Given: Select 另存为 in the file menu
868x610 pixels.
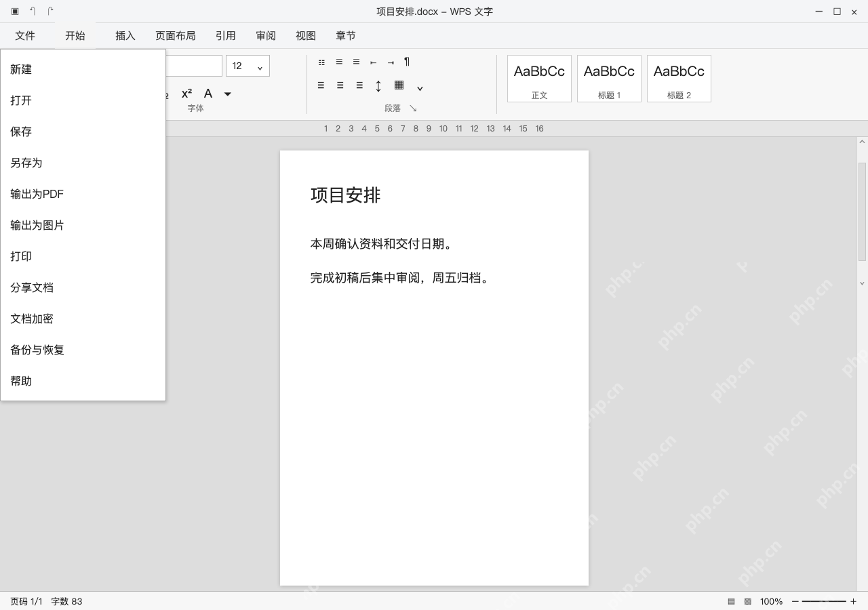Looking at the screenshot, I should (x=83, y=163).
